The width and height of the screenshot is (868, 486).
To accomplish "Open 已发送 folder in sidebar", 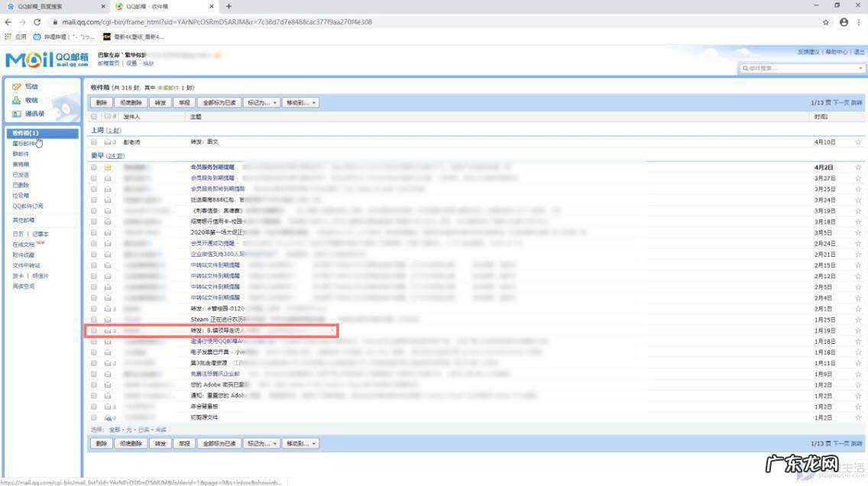I will [x=21, y=174].
